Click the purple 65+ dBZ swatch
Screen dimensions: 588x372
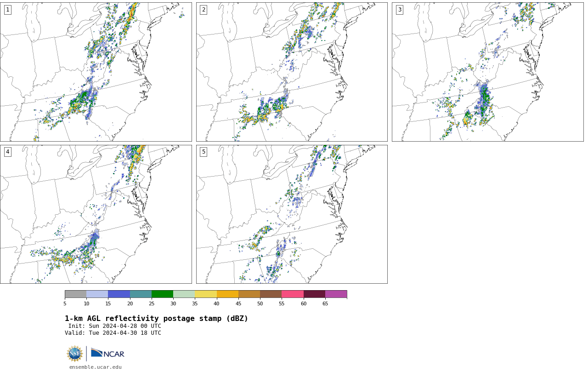(x=336, y=294)
